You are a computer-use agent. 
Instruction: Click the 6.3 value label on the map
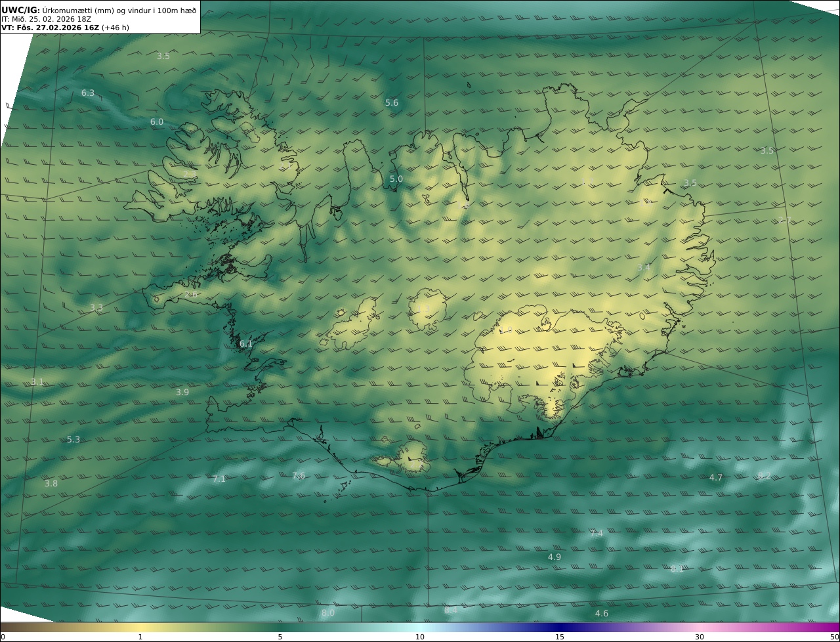[x=88, y=93]
